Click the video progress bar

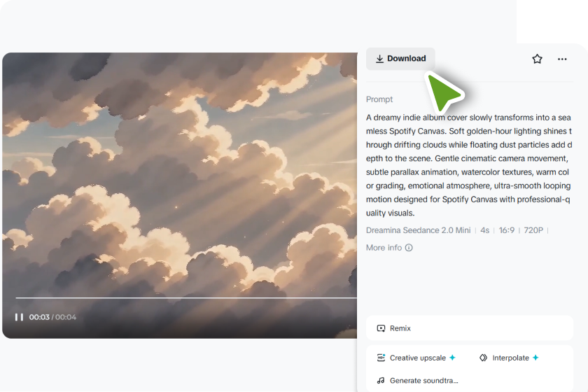(x=186, y=297)
